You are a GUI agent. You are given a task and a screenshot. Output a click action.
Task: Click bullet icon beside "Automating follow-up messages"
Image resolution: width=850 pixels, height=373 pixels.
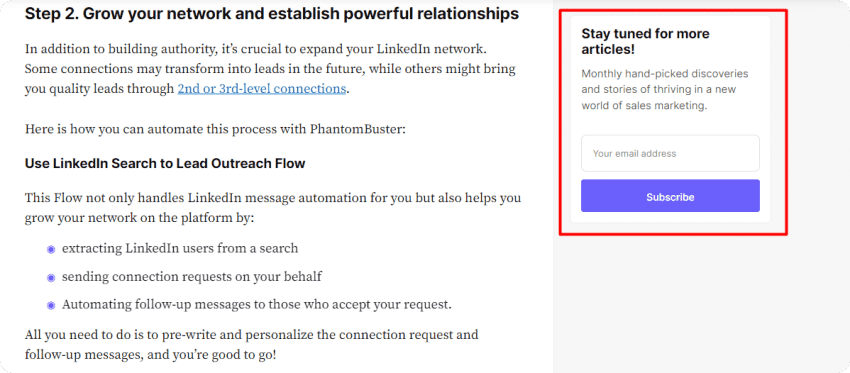[51, 306]
